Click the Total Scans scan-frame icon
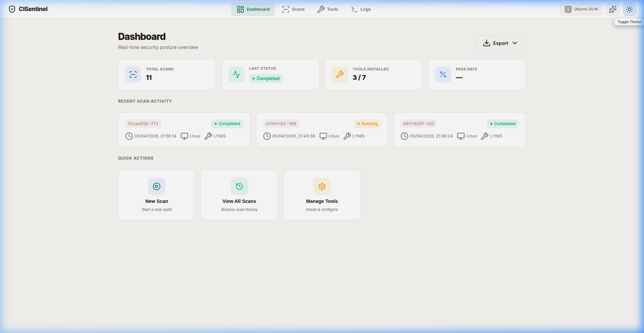 coord(133,74)
